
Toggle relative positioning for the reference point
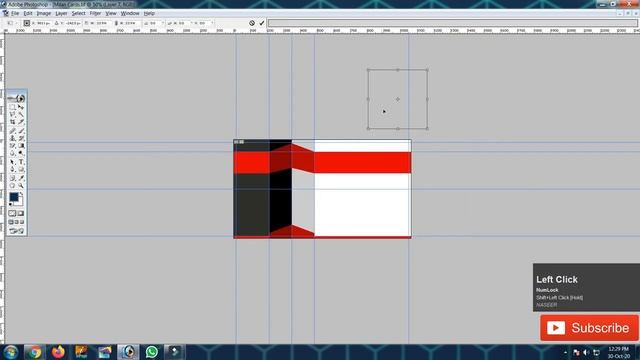(56, 23)
